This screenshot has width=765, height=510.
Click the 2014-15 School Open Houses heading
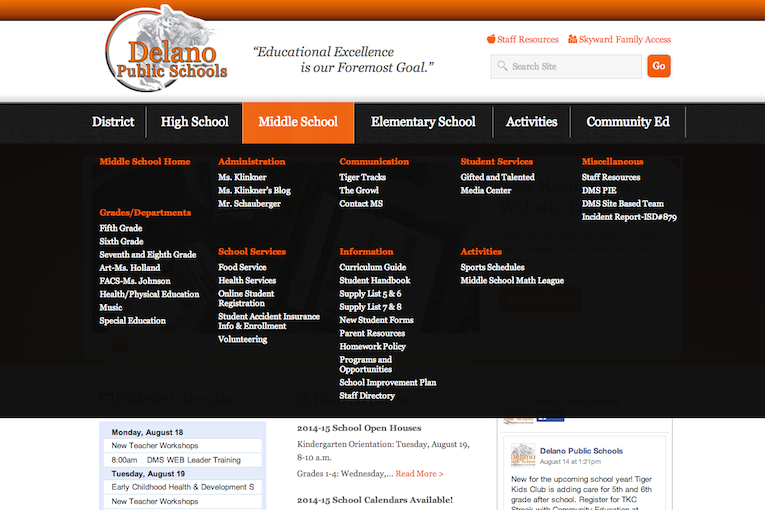click(x=359, y=428)
